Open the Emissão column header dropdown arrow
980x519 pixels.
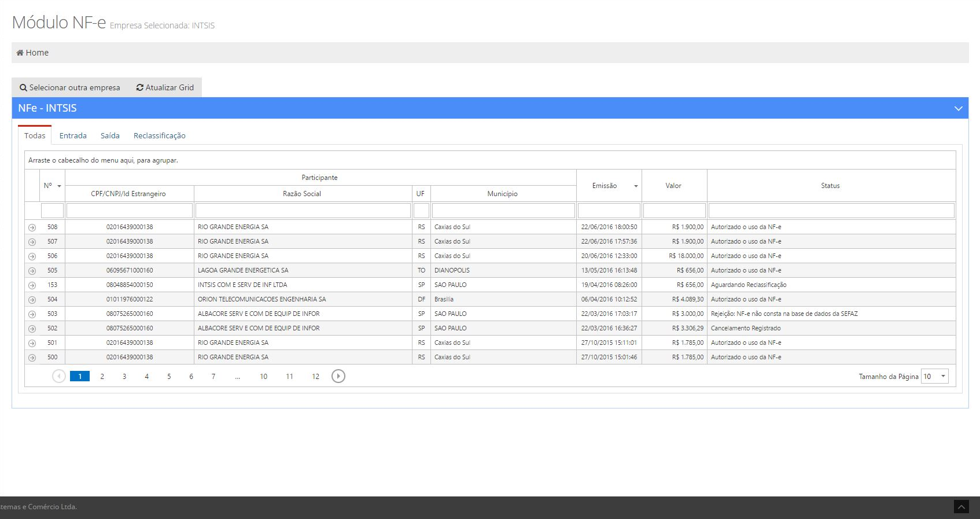[x=636, y=186]
